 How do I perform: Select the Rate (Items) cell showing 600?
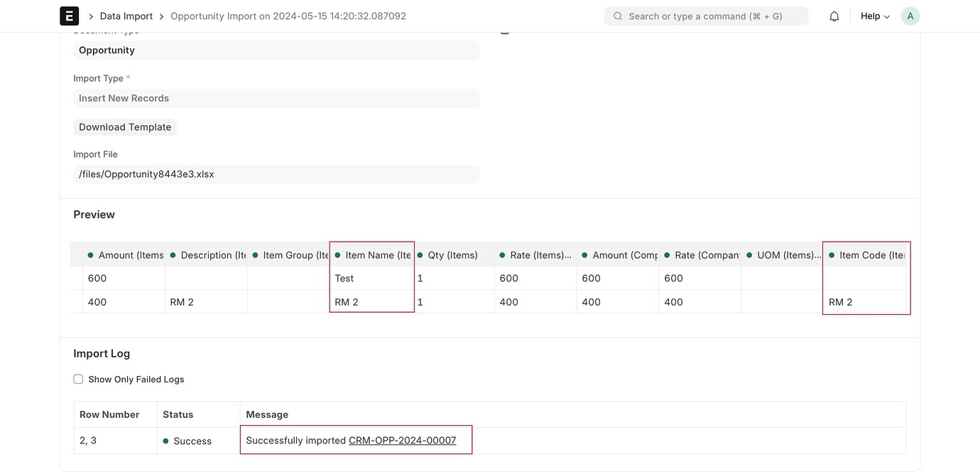[535, 278]
